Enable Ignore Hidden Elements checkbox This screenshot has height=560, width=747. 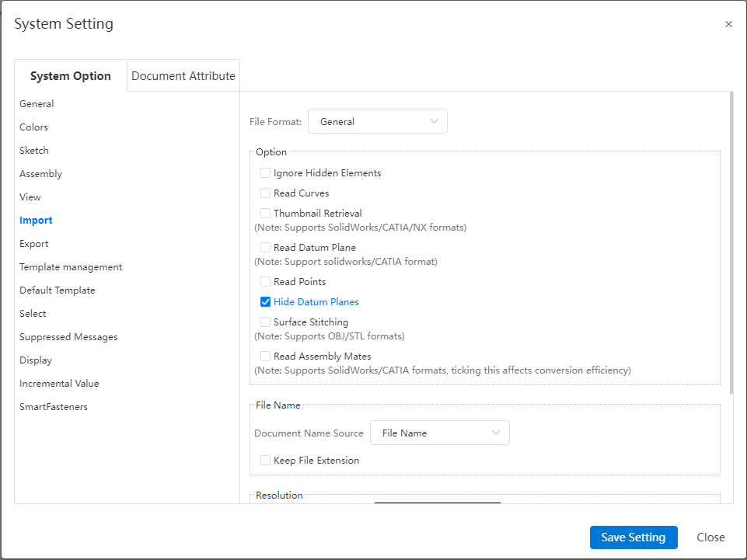tap(265, 173)
